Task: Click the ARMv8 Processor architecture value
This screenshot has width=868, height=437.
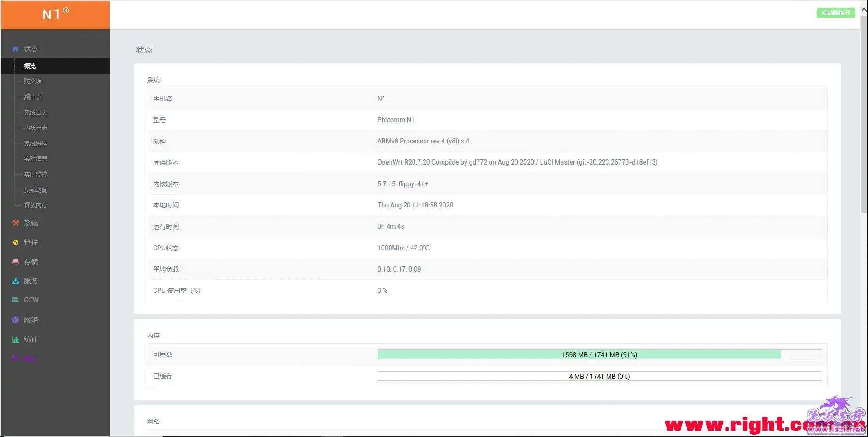Action: (x=423, y=141)
